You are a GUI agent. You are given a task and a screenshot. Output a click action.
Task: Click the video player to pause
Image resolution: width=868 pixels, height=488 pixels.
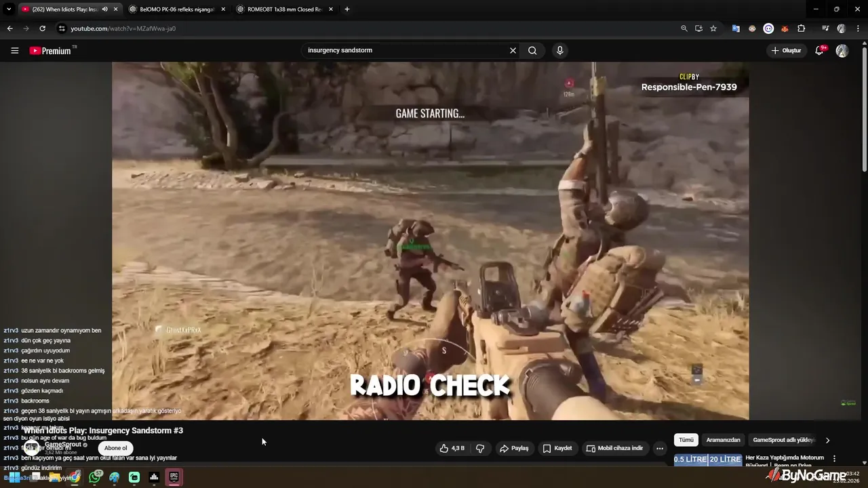click(431, 241)
